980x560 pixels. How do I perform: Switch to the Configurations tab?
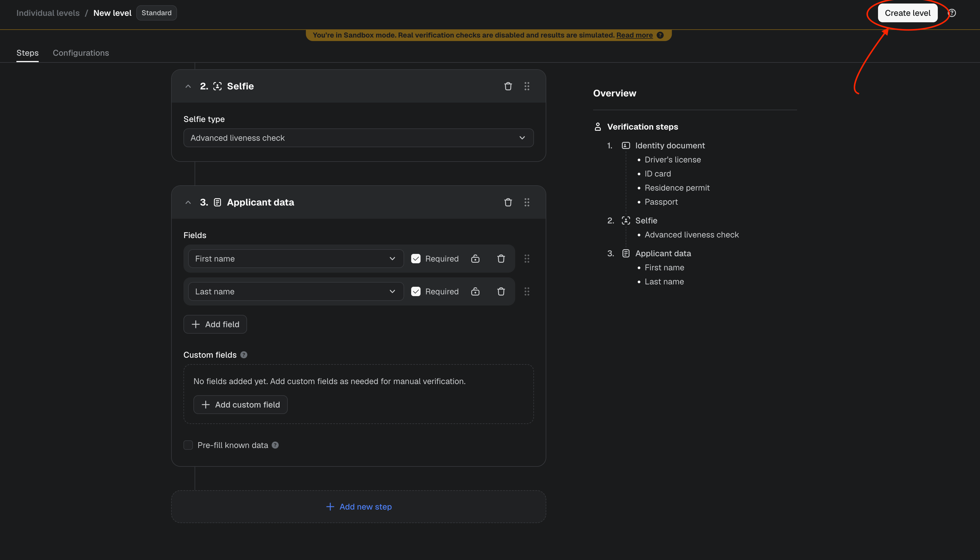[81, 53]
